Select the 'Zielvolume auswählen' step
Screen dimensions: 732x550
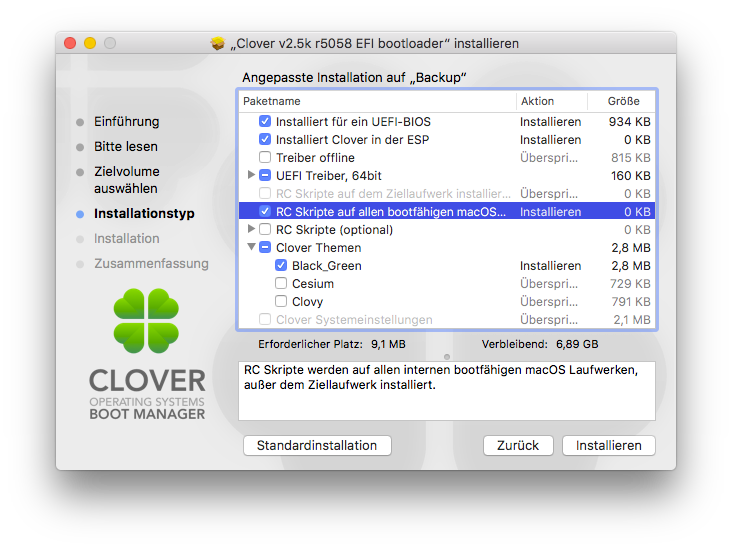127,180
